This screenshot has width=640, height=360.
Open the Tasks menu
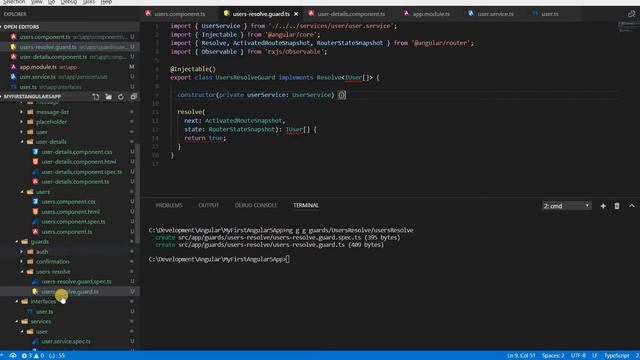coord(89,2)
